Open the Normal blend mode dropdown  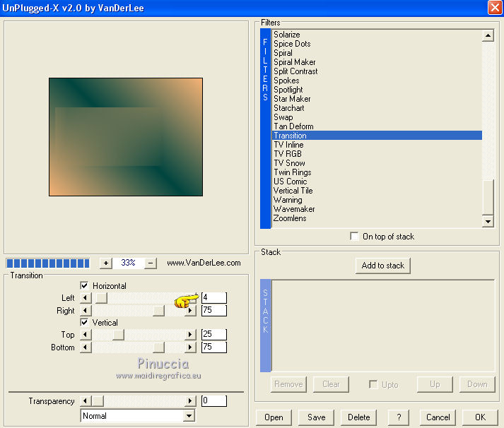(189, 416)
